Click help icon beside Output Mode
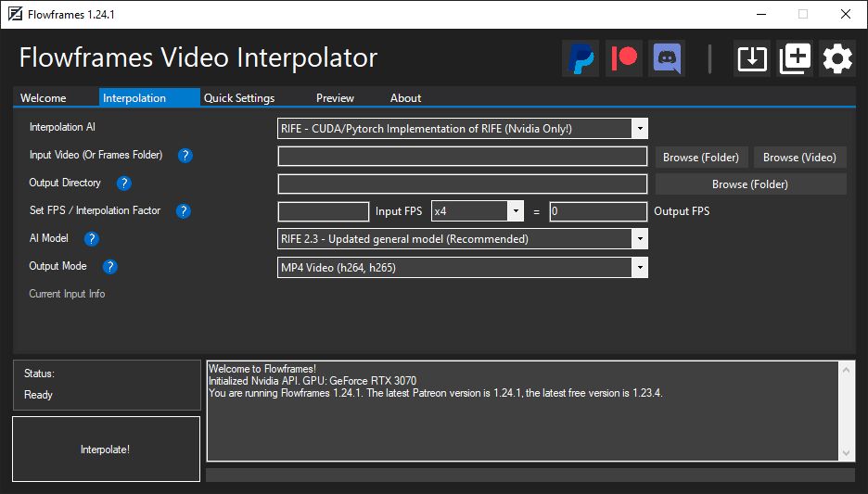Viewport: 868px width, 494px height. [x=110, y=267]
